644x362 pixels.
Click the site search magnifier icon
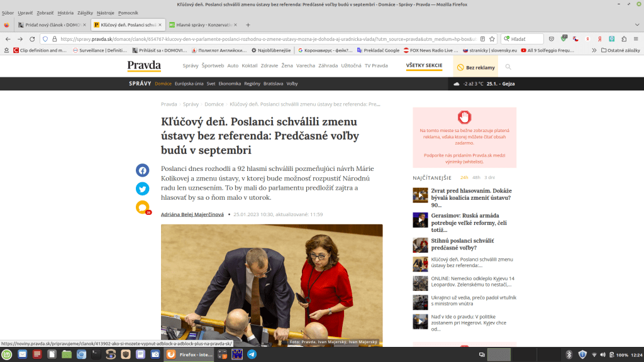508,67
